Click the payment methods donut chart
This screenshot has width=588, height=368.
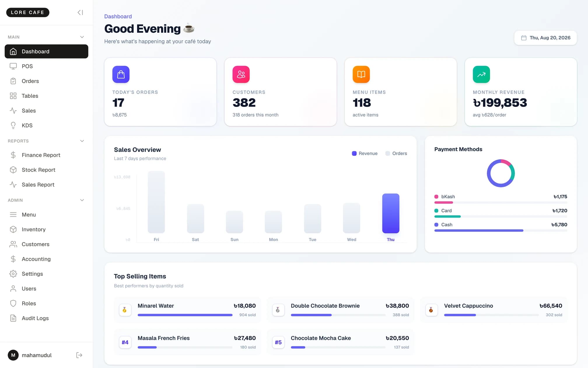coord(501,173)
